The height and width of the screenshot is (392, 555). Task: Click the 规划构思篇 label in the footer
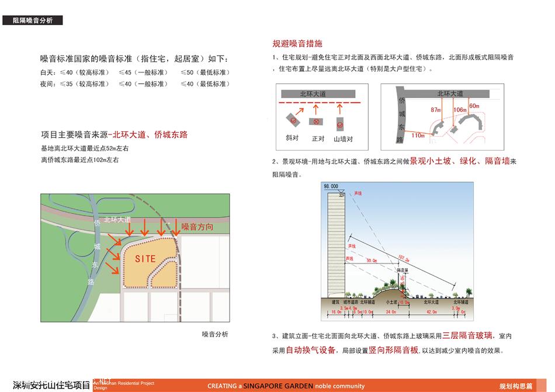click(516, 386)
